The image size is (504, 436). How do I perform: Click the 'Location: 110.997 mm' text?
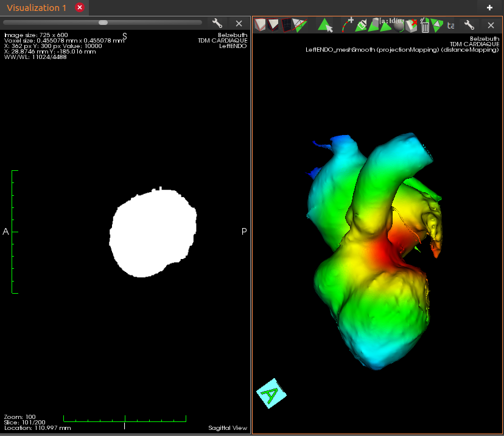pos(37,428)
